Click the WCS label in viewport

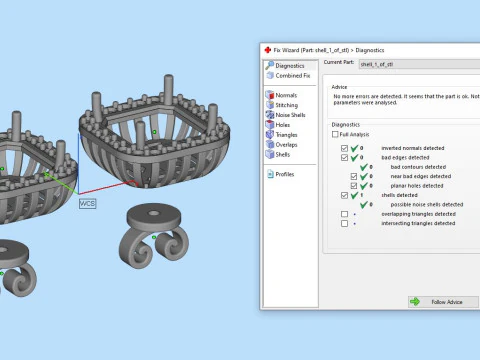click(87, 203)
